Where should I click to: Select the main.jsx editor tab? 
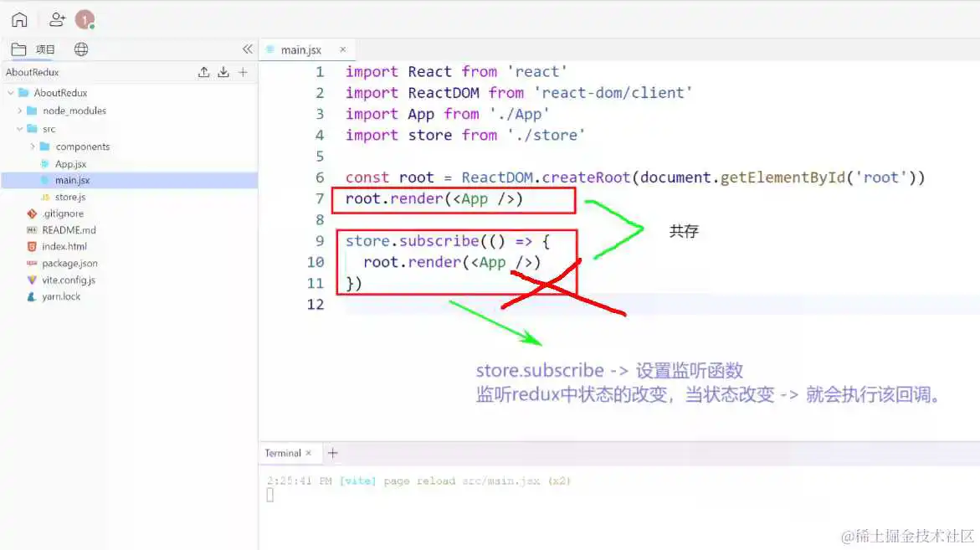[300, 49]
